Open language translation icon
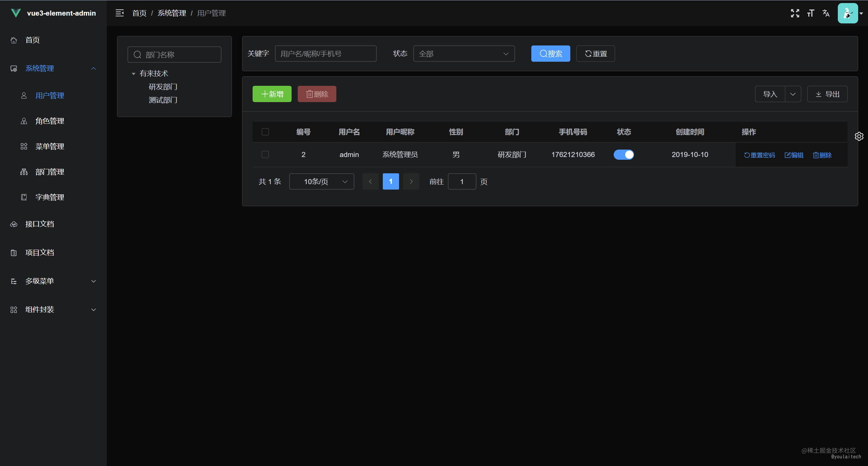The width and height of the screenshot is (868, 466). click(826, 13)
